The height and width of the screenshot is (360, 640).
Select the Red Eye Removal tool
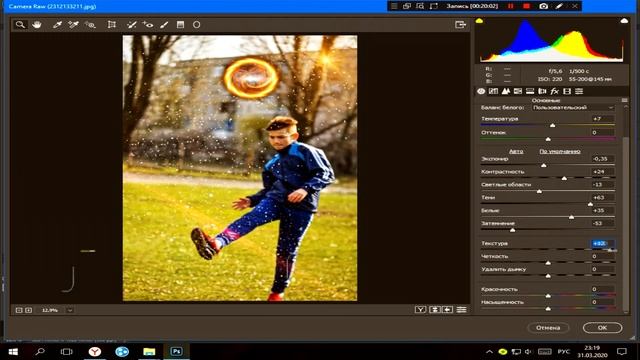click(148, 24)
